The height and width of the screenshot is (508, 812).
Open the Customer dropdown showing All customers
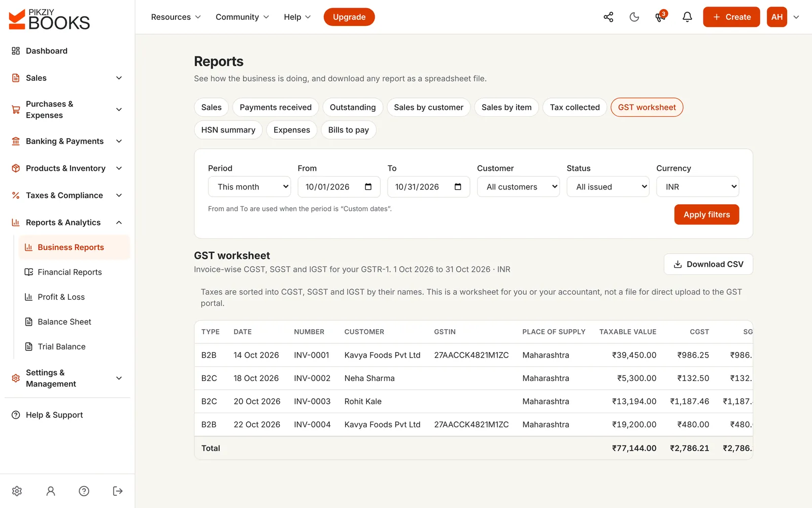coord(518,187)
